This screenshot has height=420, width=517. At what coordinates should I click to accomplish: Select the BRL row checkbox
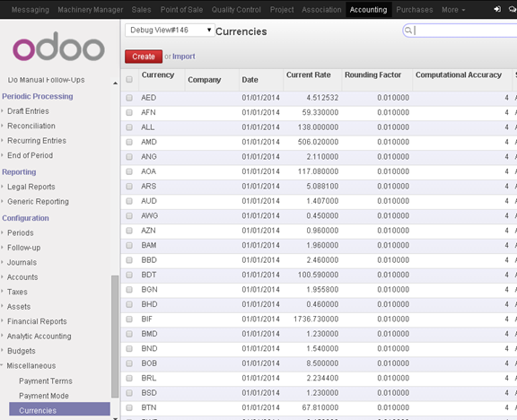129,378
